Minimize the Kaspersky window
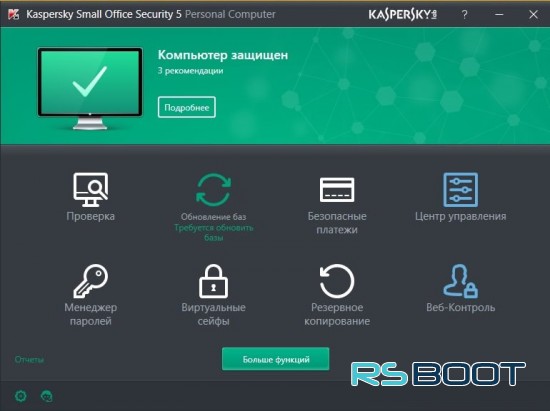The height and width of the screenshot is (411, 550). point(499,14)
